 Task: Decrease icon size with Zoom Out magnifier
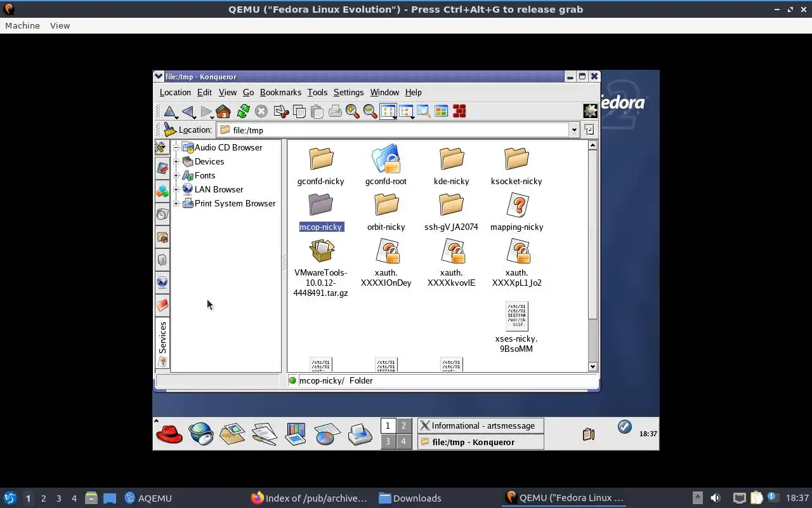click(370, 112)
